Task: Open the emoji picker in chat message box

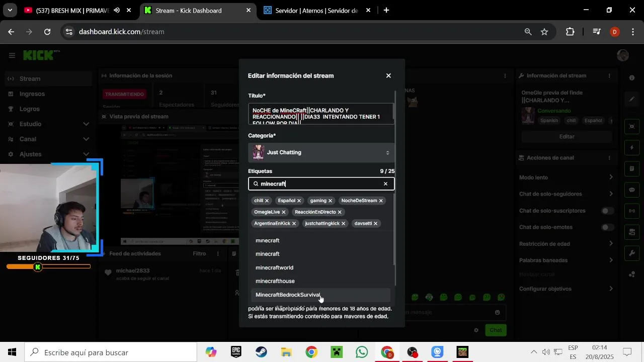Action: 497,312
